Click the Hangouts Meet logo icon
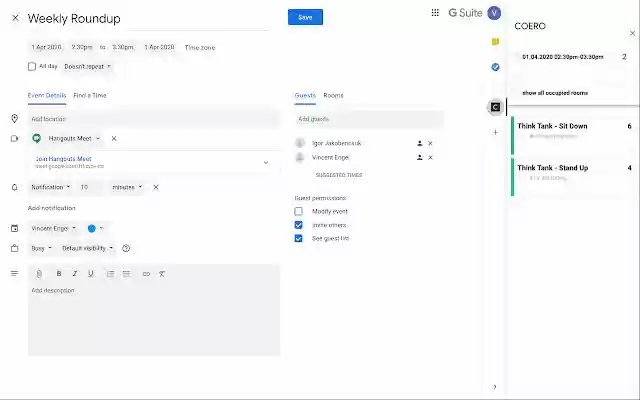The width and height of the screenshot is (640, 400). pyautogui.click(x=36, y=138)
